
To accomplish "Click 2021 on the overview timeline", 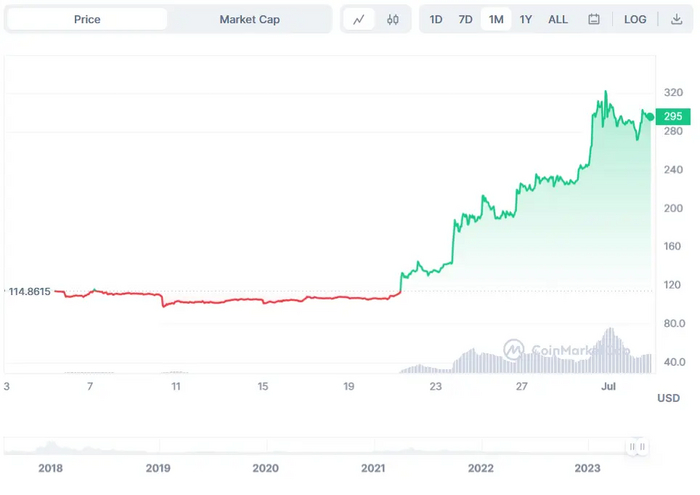I will click(x=373, y=467).
